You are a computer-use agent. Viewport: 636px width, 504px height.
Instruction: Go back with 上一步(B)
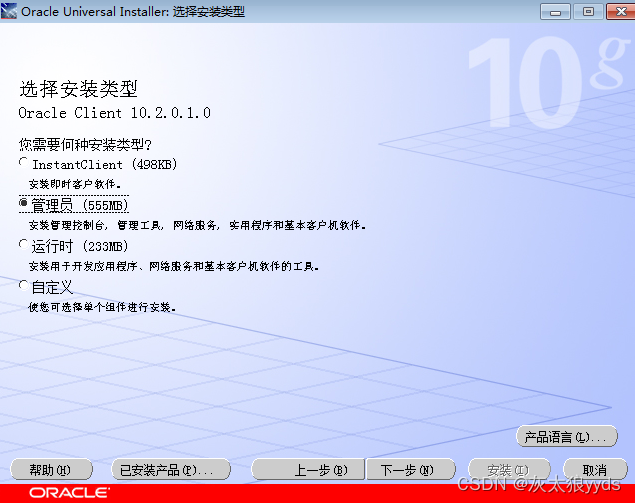(308, 470)
